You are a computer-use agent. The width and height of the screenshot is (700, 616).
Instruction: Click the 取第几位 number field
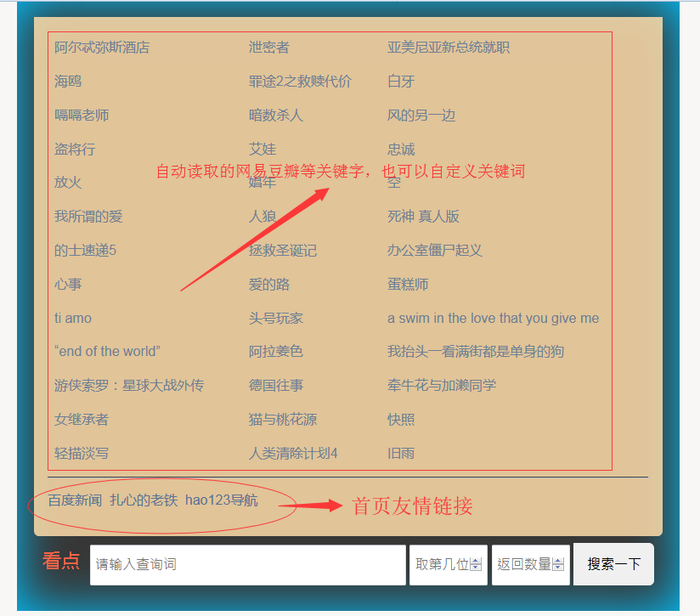(x=440, y=565)
